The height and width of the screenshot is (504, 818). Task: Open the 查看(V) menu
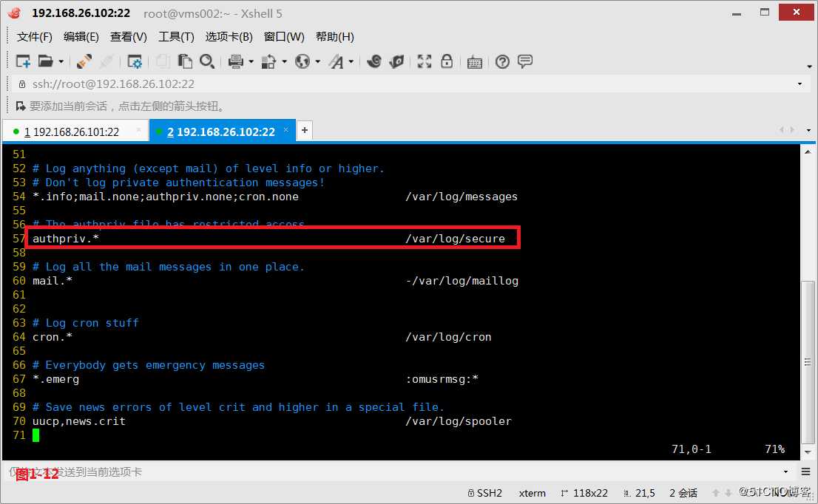coord(129,36)
